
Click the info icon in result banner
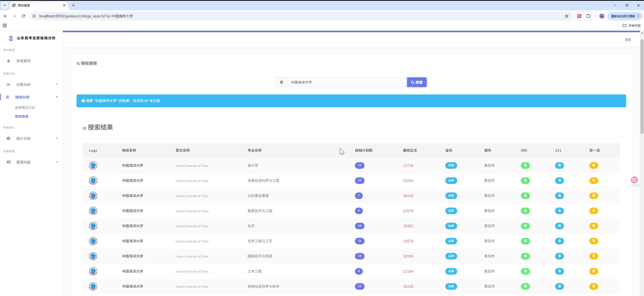tap(83, 101)
